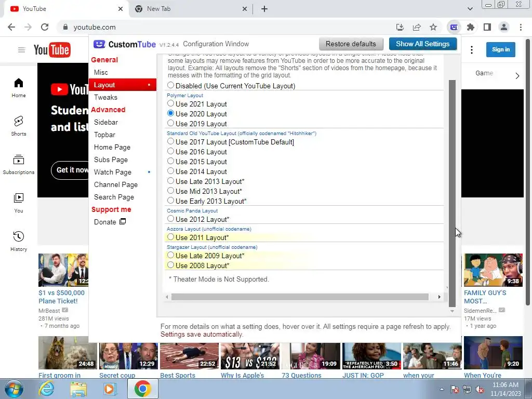Choose Use Early 2013 Layout
The width and height of the screenshot is (532, 399).
coord(170,201)
